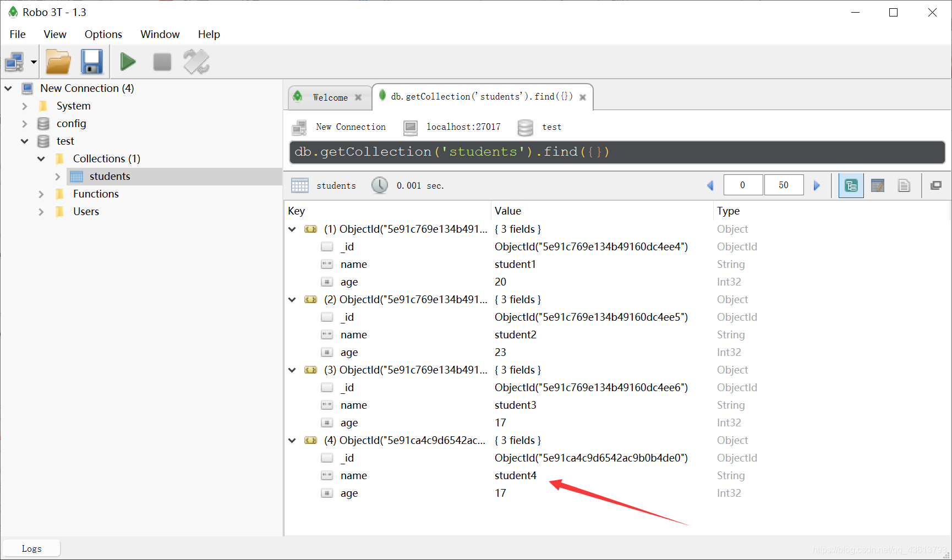Image resolution: width=952 pixels, height=560 pixels.
Task: Collapse document (2) in results
Action: (292, 300)
